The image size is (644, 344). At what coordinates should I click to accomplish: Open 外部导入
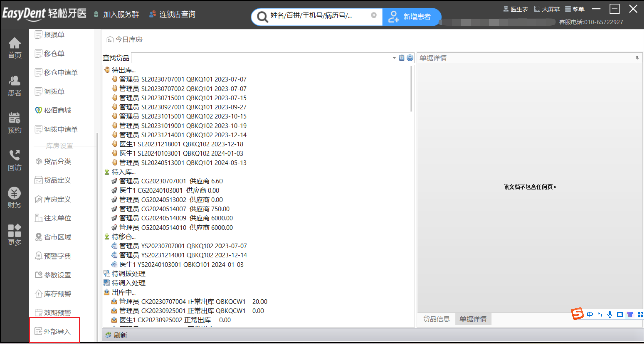click(53, 331)
